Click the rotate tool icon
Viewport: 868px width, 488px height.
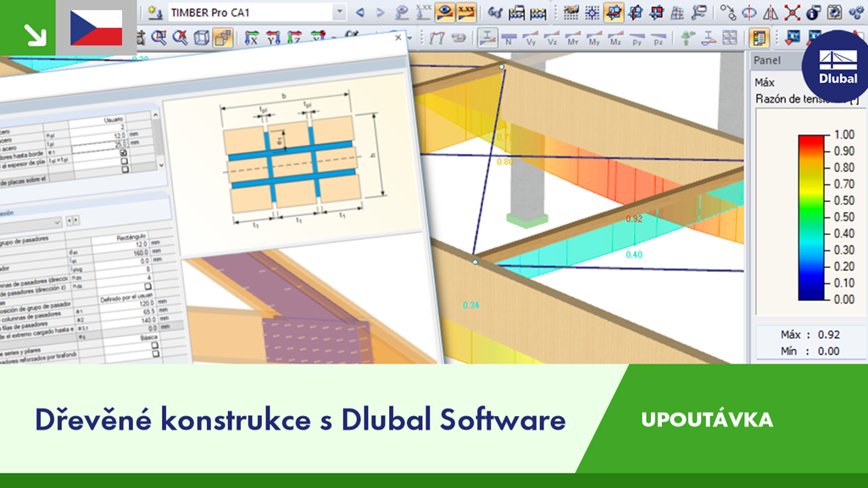pyautogui.click(x=748, y=12)
